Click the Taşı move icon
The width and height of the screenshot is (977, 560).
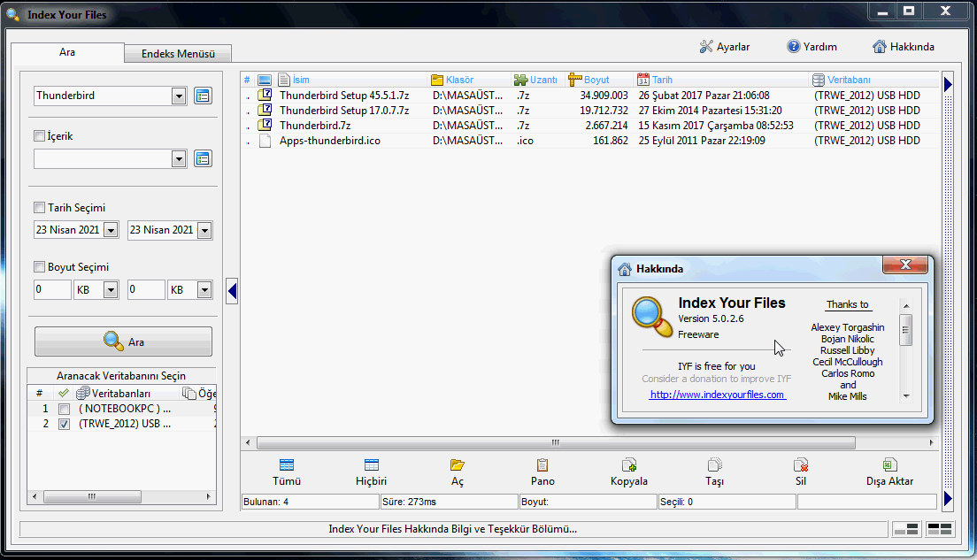point(715,464)
